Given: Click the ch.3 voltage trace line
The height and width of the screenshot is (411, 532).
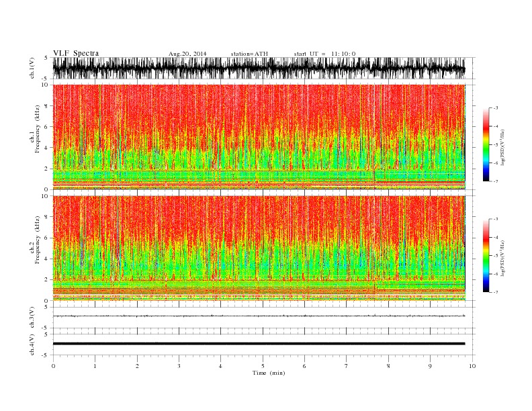Looking at the screenshot, I should (259, 316).
